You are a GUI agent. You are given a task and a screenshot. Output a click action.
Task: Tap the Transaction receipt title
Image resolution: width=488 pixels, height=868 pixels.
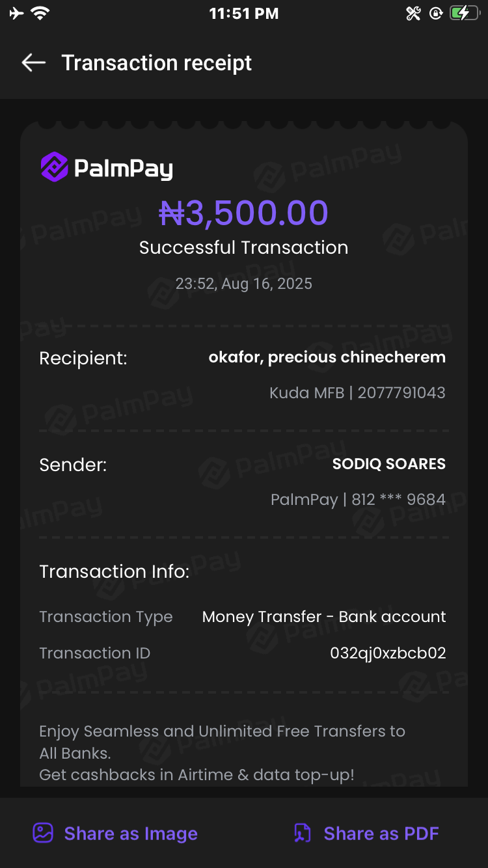click(156, 63)
